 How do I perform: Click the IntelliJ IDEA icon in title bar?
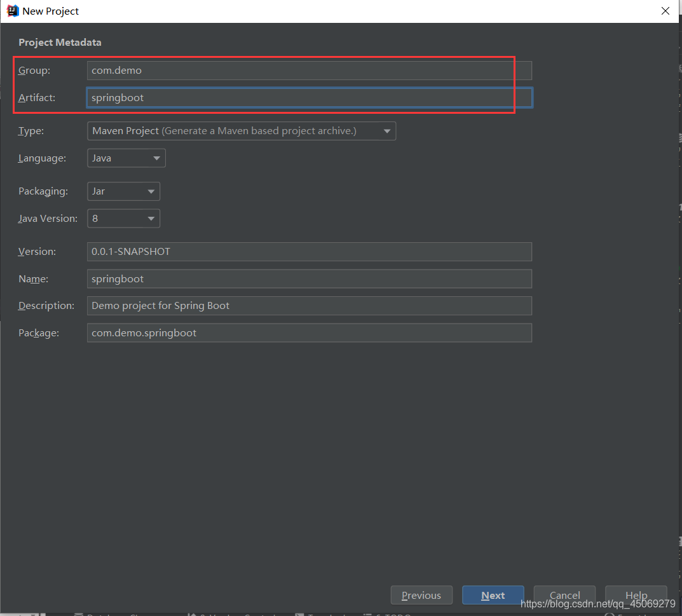click(12, 11)
